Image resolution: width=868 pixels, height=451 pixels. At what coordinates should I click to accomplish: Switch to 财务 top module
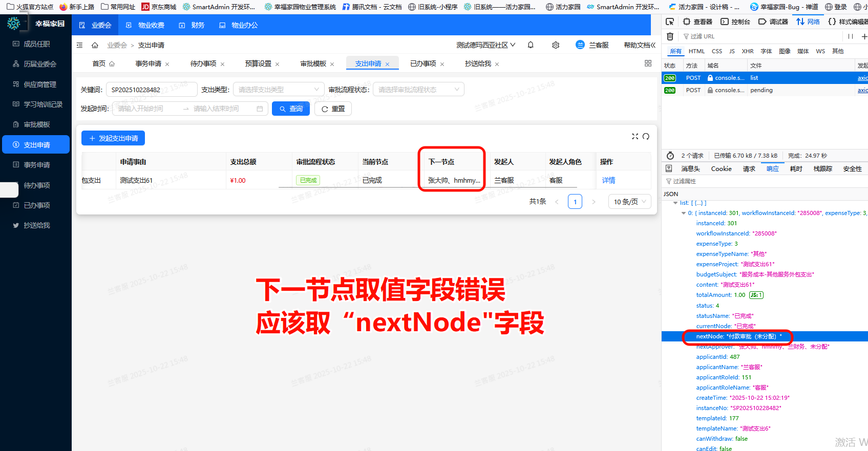192,25
